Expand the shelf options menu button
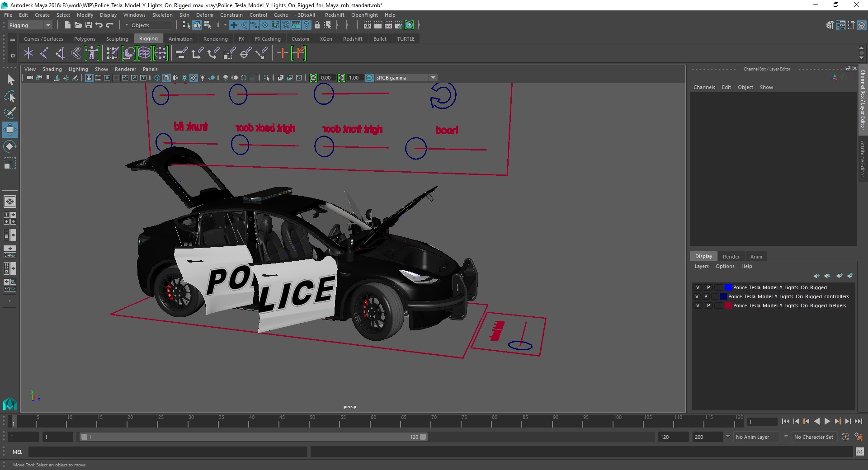The height and width of the screenshot is (470, 868). click(13, 56)
